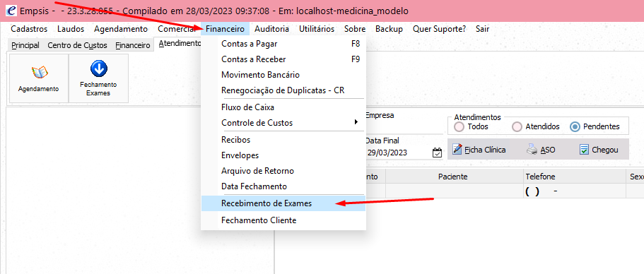Open the Quer Suporte? menu
Screen dimensions: 644x274
click(440, 29)
